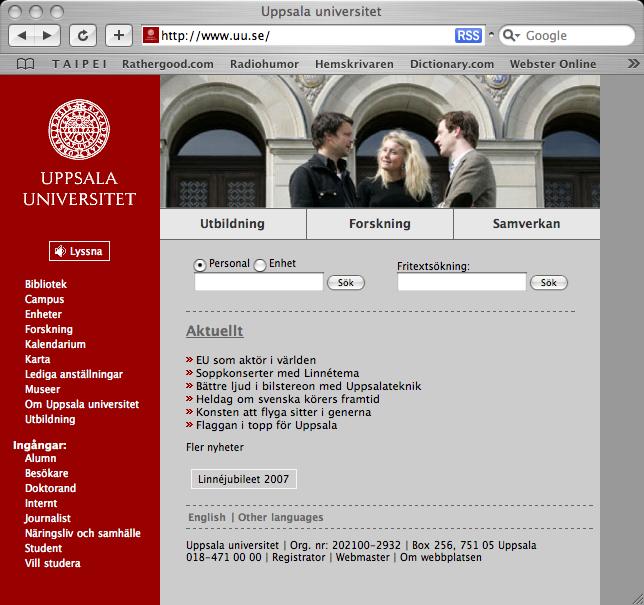Open Alumn under Ingångar
Image resolution: width=644 pixels, height=605 pixels.
[40, 458]
